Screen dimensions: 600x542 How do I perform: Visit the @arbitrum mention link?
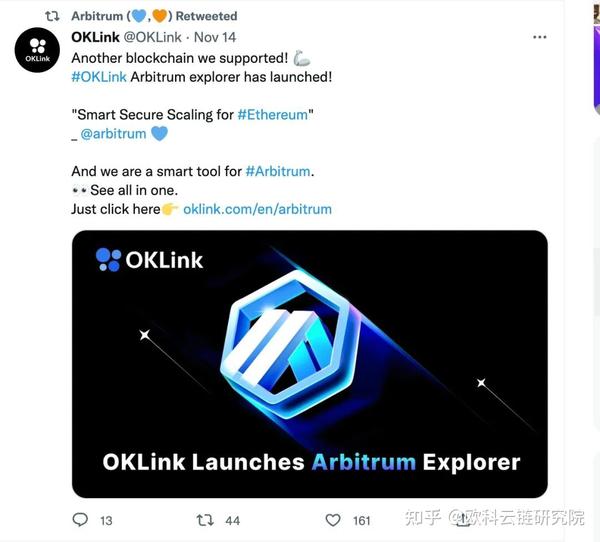[113, 133]
